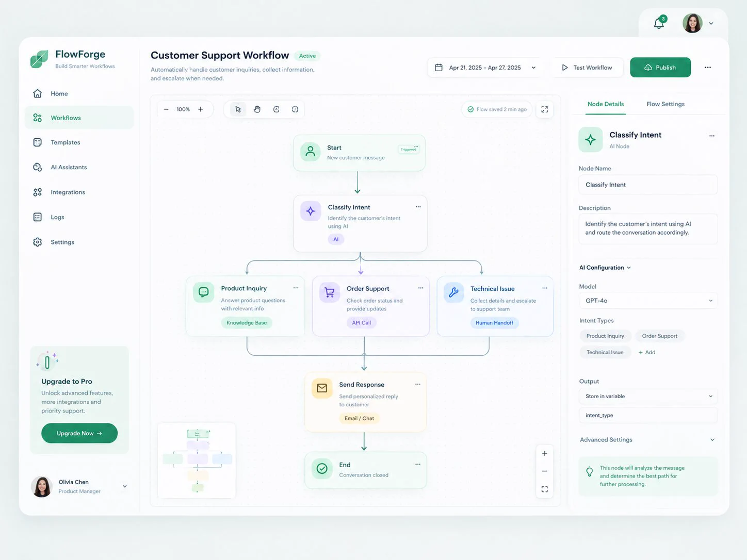Click the header more options ellipsis

708,68
